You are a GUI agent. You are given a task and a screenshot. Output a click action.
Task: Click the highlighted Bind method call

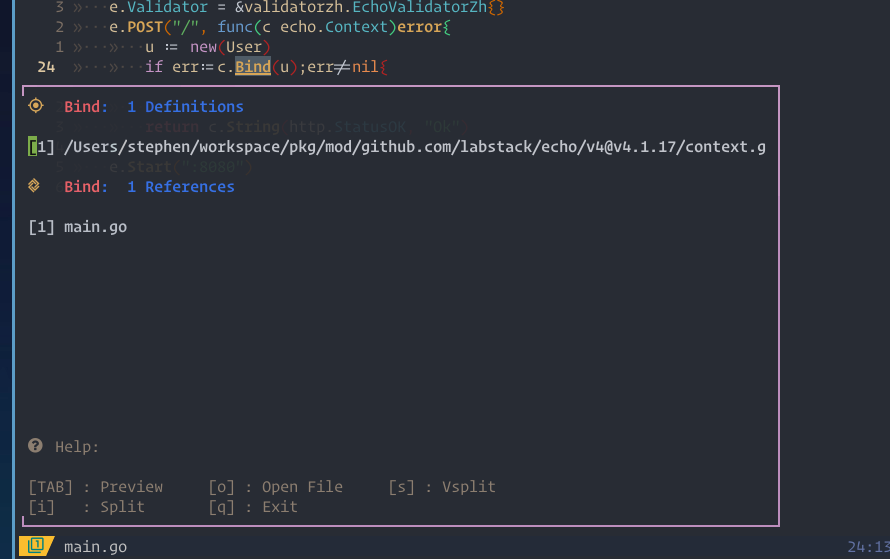253,67
